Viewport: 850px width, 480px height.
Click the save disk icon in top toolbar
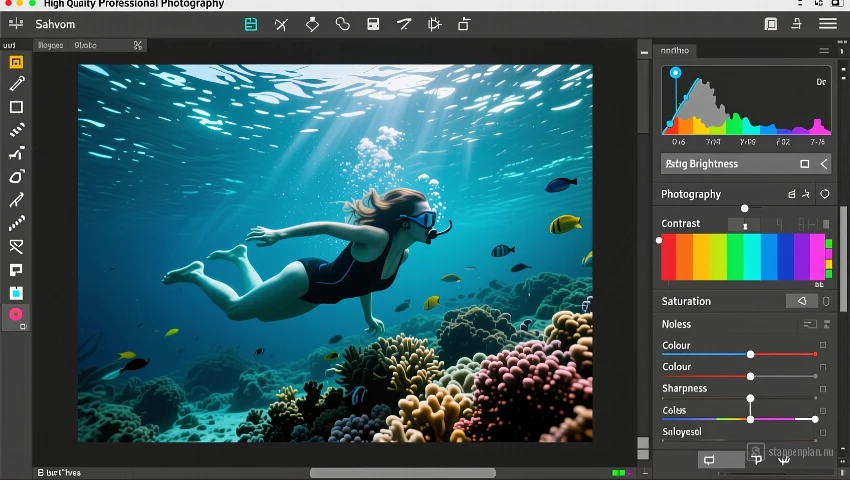[373, 24]
